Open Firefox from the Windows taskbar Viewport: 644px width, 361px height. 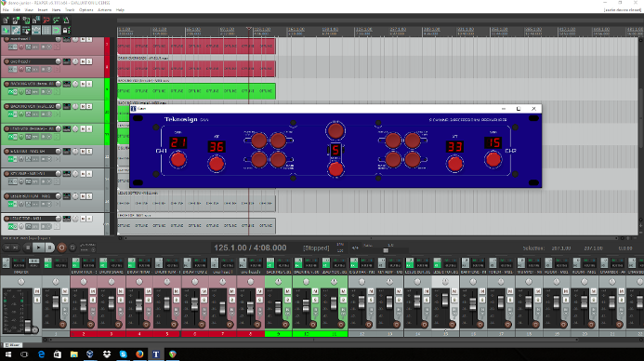tap(139, 354)
